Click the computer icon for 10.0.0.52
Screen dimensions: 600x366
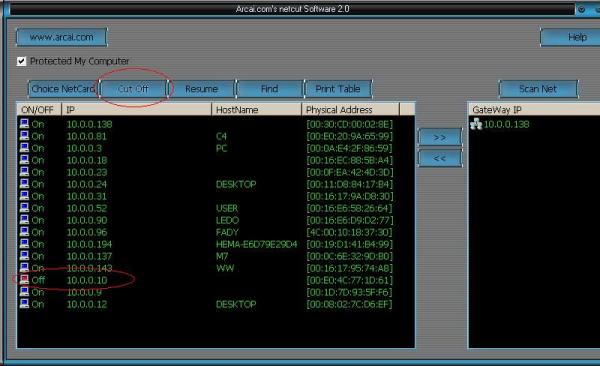[24, 208]
